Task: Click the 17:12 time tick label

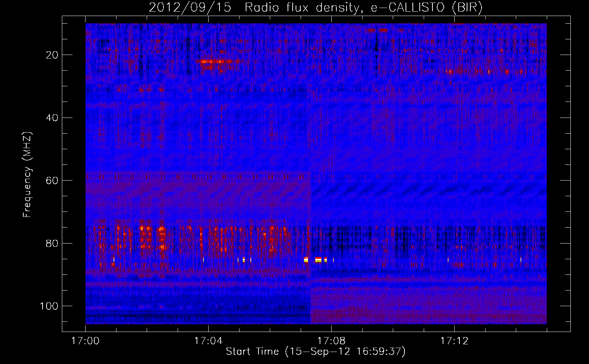Action: coord(454,341)
